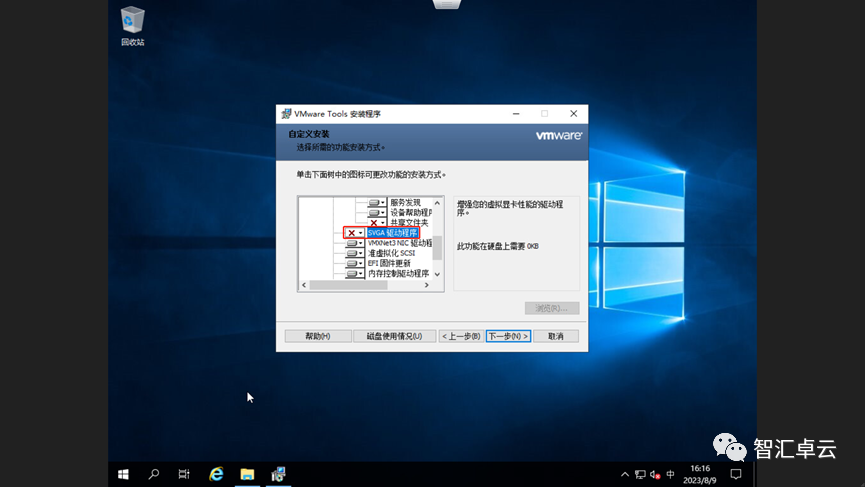Open install-state dropdown for 服务发现
This screenshot has height=487, width=865.
377,202
